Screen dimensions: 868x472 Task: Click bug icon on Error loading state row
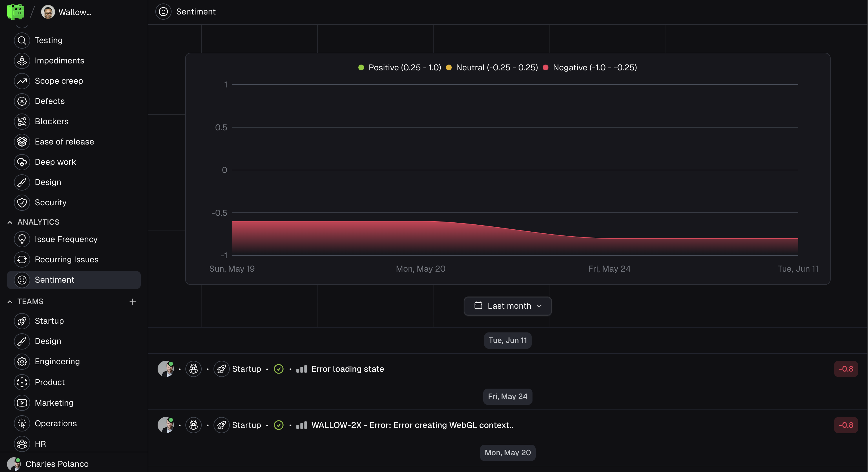coord(194,369)
